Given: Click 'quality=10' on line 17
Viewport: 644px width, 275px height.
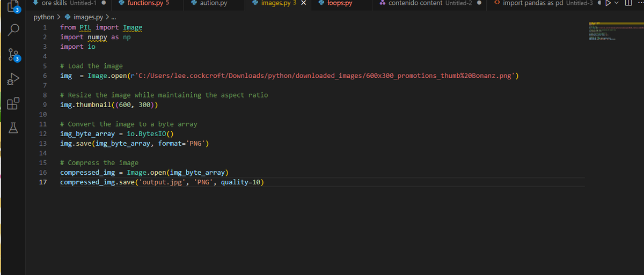Looking at the screenshot, I should pyautogui.click(x=240, y=182).
